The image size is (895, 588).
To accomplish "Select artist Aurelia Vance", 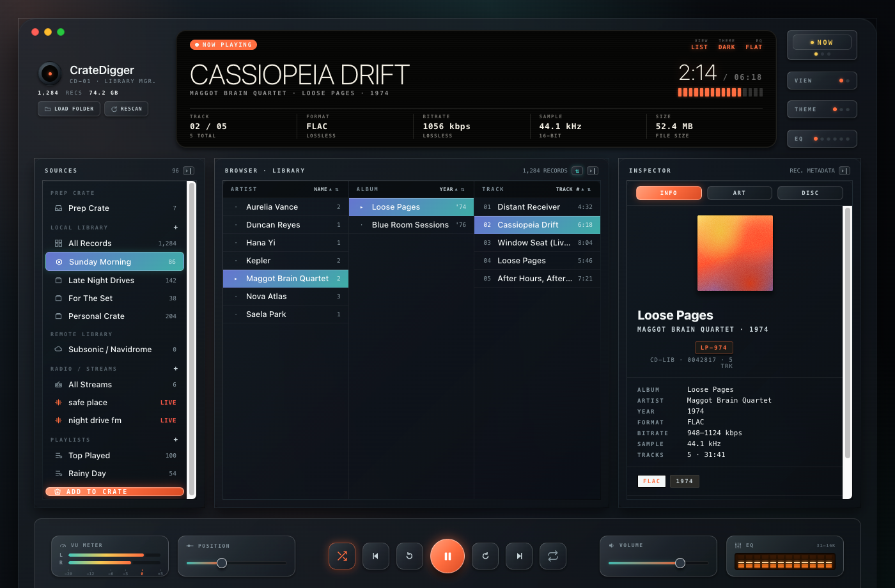I will pos(286,207).
